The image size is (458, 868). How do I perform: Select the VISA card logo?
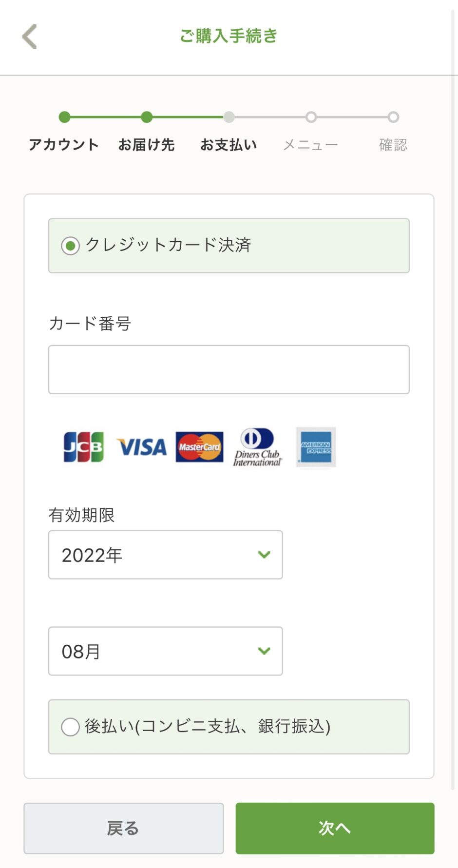(x=143, y=447)
